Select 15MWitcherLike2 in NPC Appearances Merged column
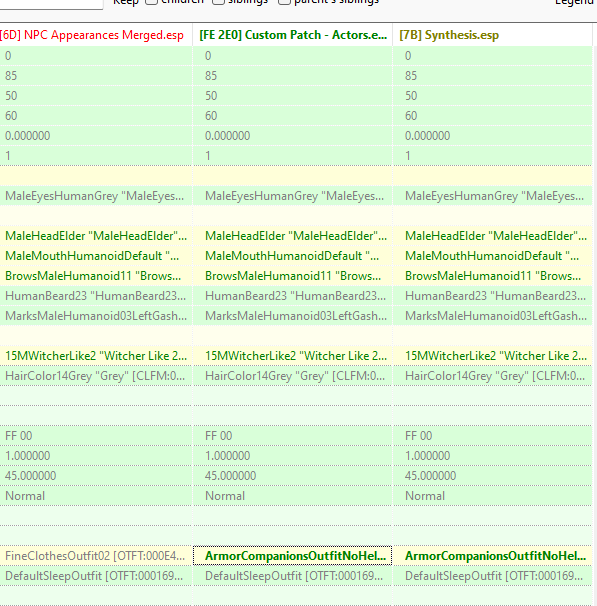 point(96,356)
